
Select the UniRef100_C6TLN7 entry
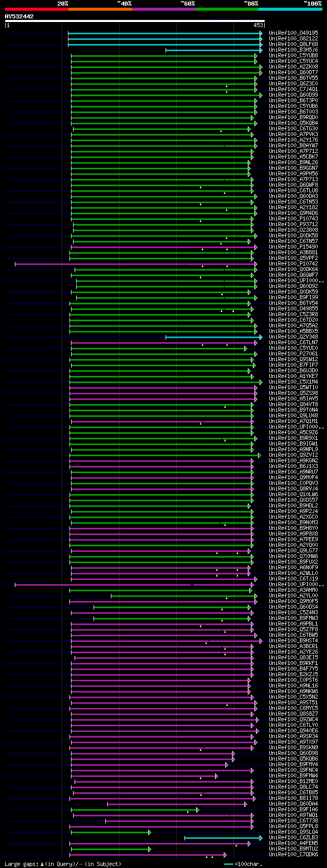point(293,343)
